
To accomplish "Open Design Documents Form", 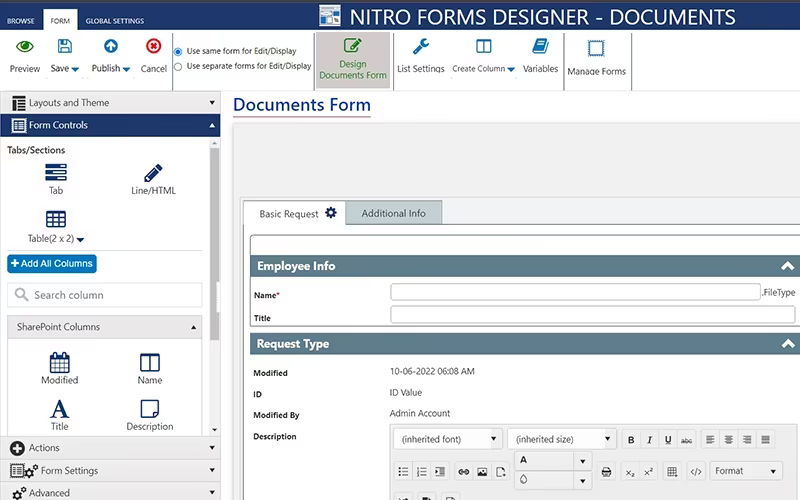I will pos(353,60).
